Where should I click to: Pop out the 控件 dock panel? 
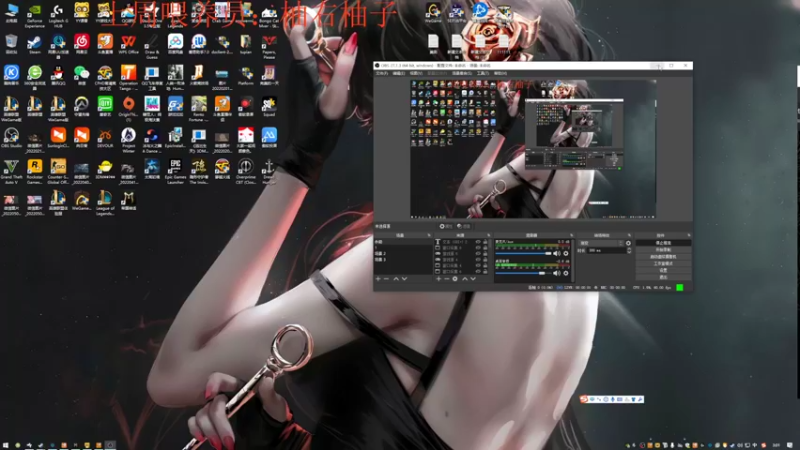point(689,235)
